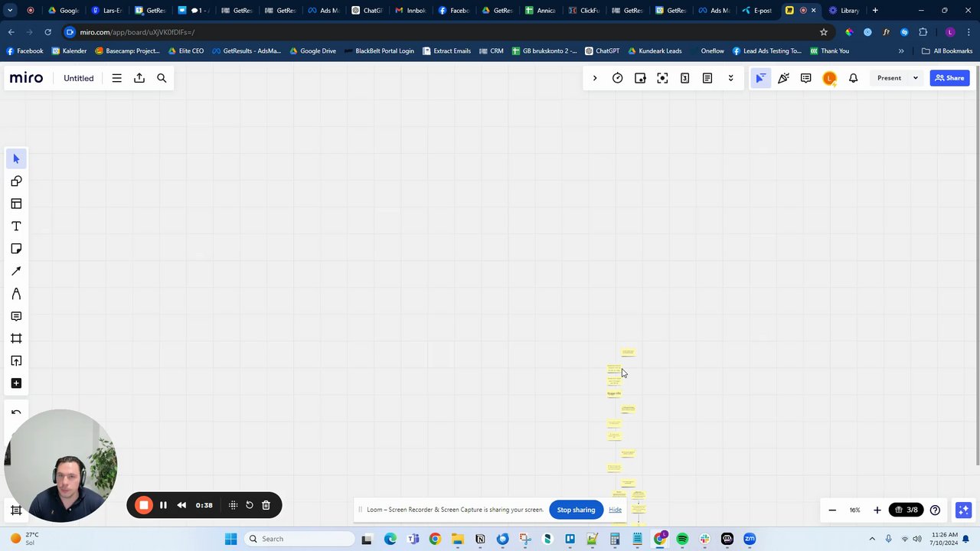Open the ChatGPT browser tab
This screenshot has height=551, width=980.
tap(366, 11)
